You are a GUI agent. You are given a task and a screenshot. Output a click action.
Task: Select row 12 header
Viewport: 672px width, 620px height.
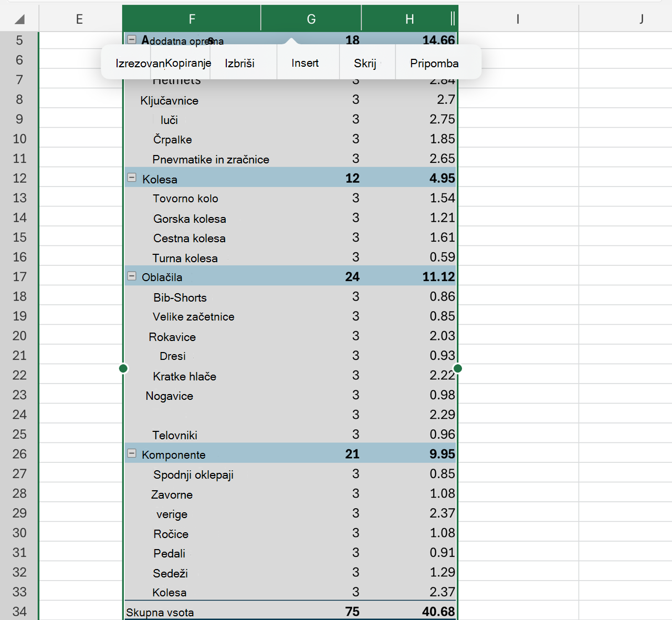[x=19, y=178]
